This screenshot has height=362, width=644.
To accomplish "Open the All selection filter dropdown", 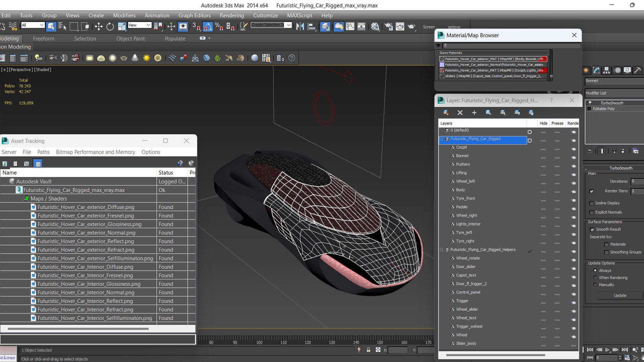I will (x=33, y=25).
